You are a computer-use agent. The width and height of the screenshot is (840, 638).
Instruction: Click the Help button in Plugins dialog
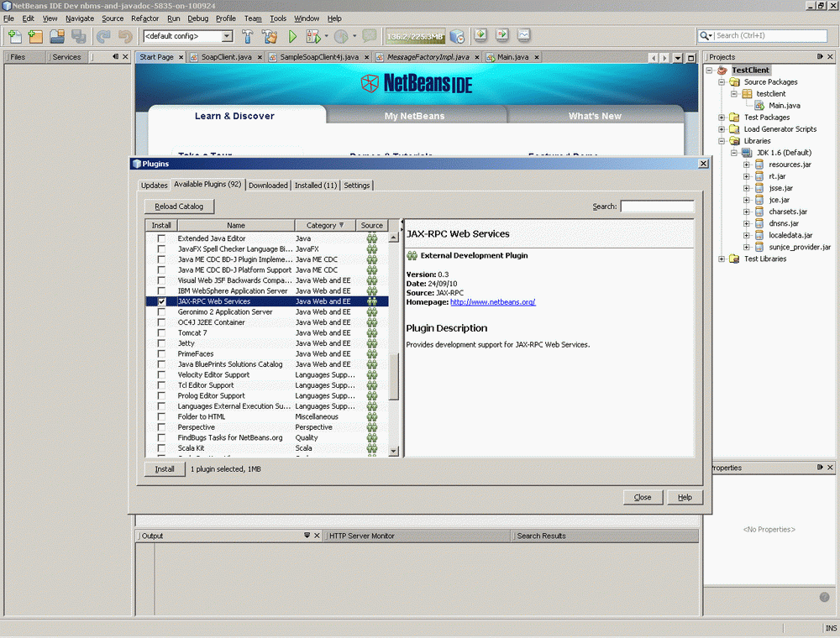[x=685, y=497]
